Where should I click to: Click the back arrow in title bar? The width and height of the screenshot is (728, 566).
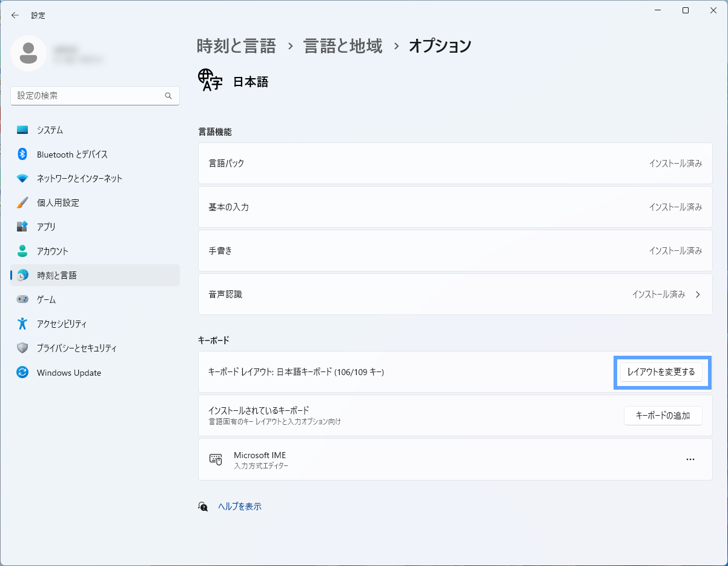coord(15,15)
